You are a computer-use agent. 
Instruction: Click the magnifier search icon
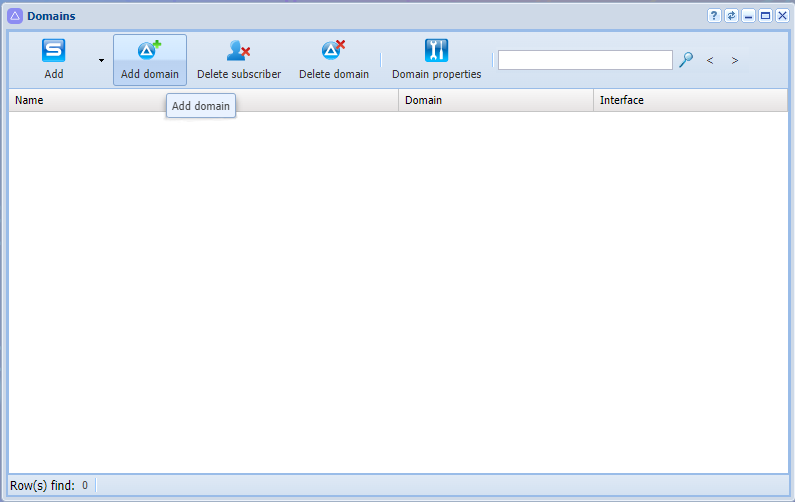(x=686, y=60)
